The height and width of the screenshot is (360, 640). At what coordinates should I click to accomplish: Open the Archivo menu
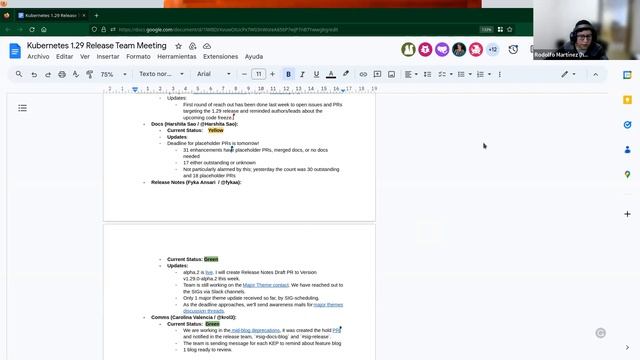pos(38,57)
